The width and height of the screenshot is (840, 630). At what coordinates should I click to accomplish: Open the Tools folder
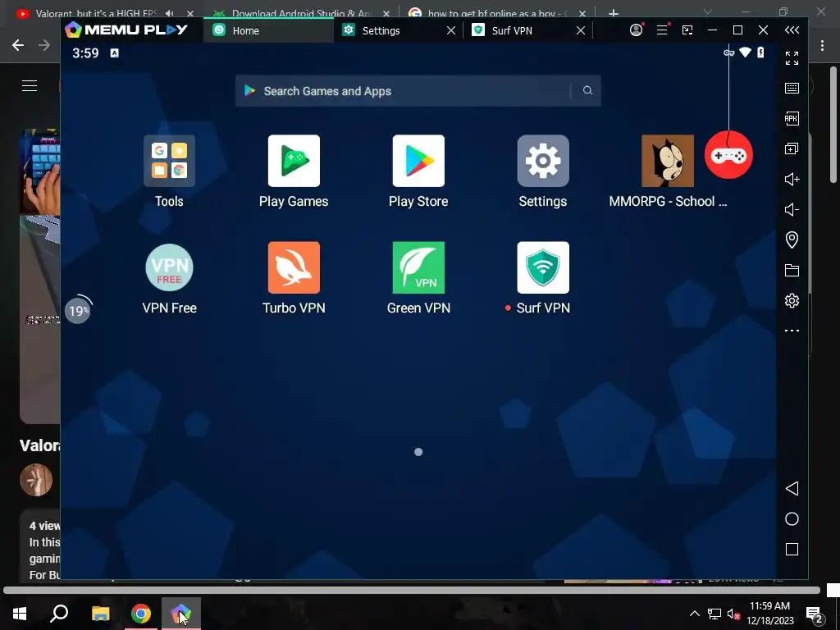[169, 161]
